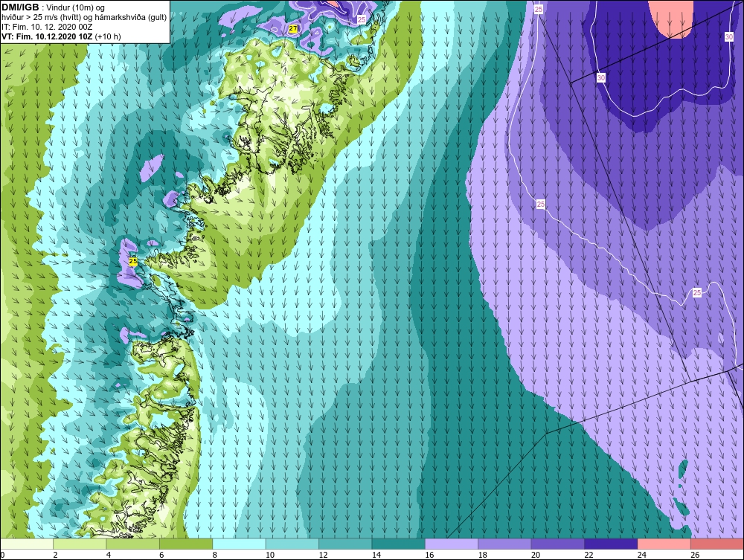Click the 'IT: Fim. 10. 12. 2020 00Z' line
The image size is (744, 560).
[x=47, y=27]
